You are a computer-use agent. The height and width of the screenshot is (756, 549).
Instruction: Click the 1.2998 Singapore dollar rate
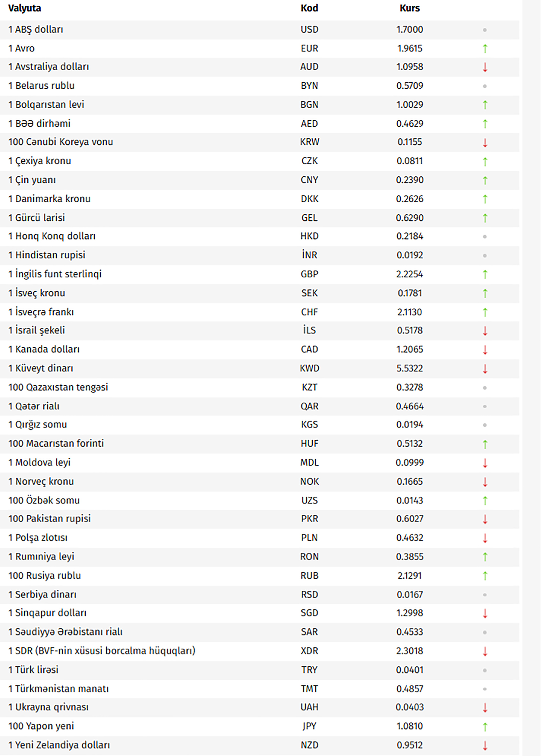410,613
